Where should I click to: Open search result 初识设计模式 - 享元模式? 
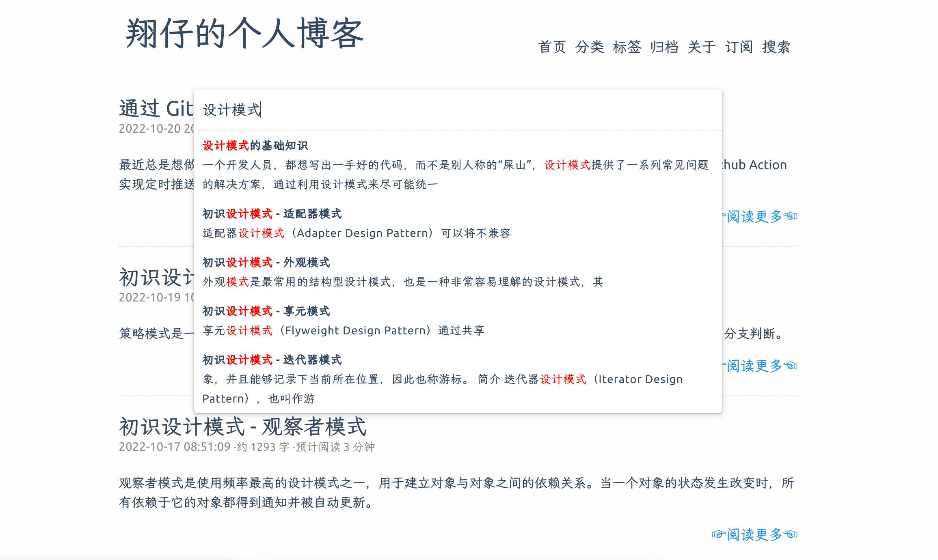tap(266, 311)
